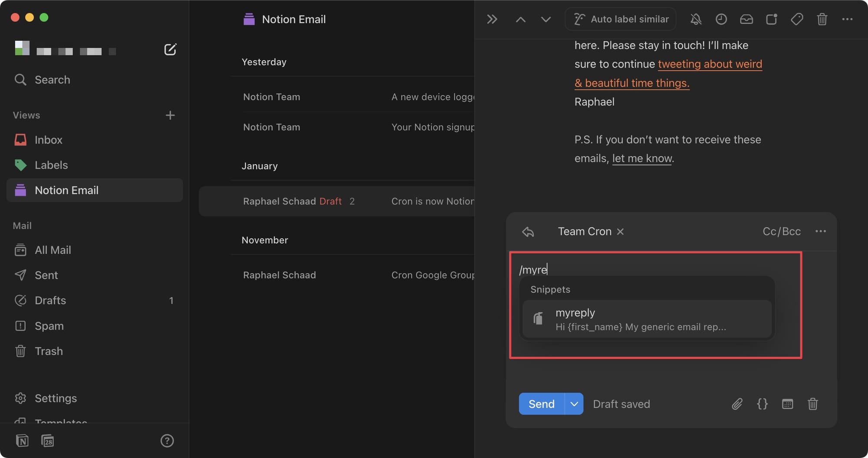This screenshot has height=458, width=868.
Task: Click the 'Draft saved' status text
Action: pyautogui.click(x=621, y=404)
